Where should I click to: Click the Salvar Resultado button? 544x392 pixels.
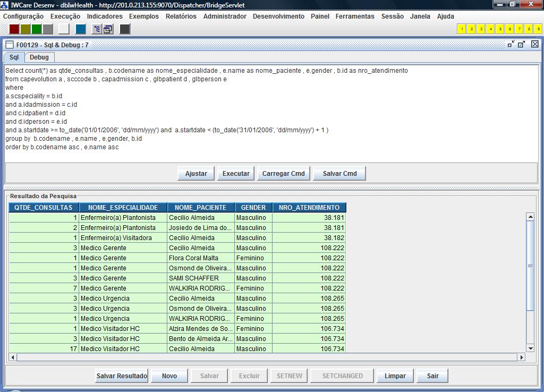pos(122,376)
